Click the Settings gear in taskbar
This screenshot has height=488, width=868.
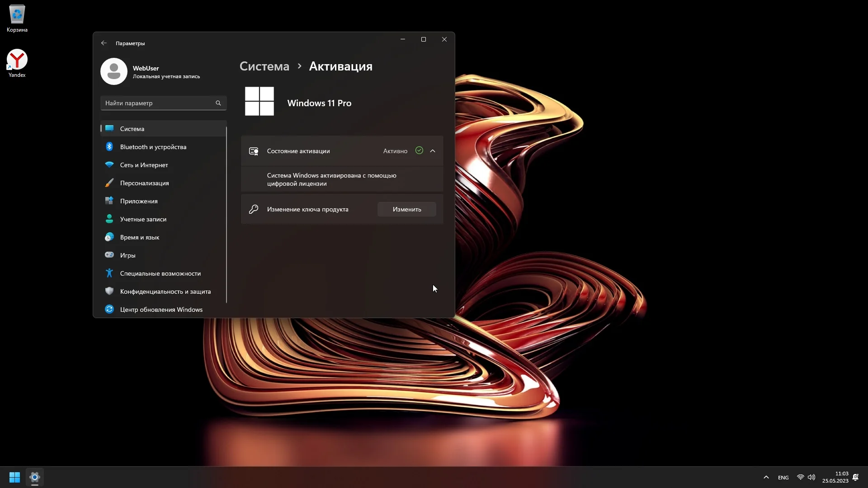coord(35,477)
